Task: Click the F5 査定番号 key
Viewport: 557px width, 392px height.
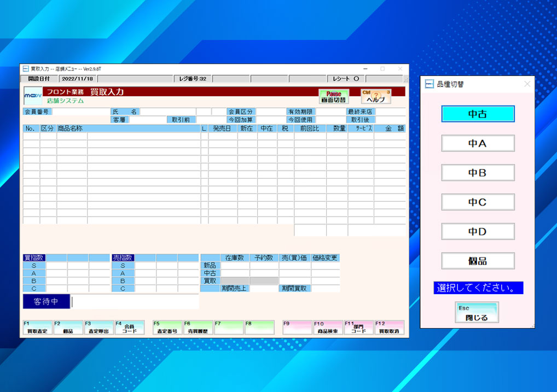Action: click(x=167, y=327)
